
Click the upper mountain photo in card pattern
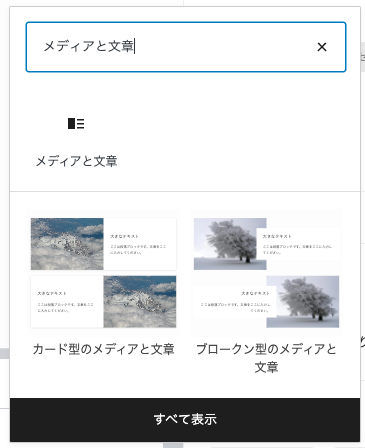(x=67, y=244)
